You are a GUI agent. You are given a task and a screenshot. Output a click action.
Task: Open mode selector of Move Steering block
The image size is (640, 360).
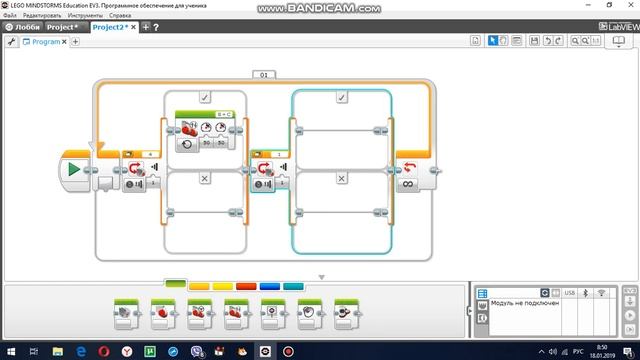click(187, 144)
